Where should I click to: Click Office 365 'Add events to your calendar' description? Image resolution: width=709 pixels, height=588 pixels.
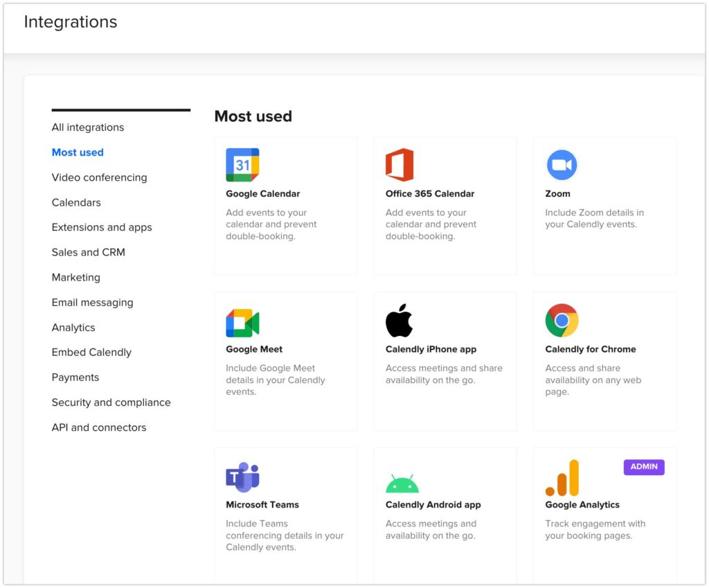coord(431,224)
